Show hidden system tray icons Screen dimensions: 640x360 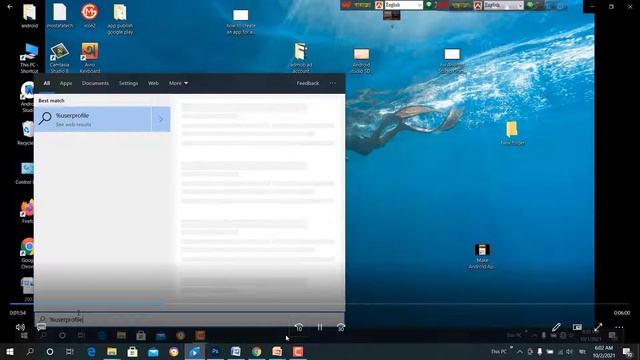tap(519, 351)
